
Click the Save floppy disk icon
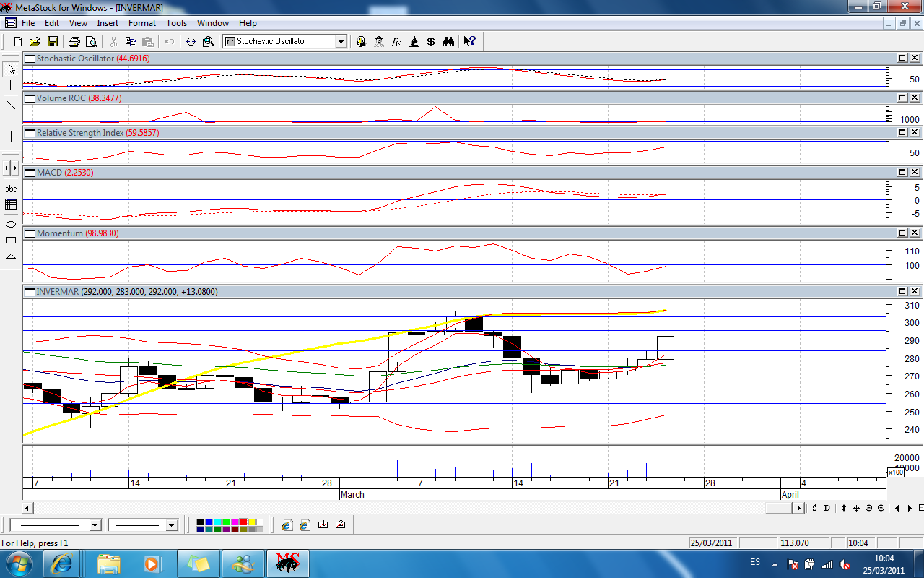tap(53, 42)
